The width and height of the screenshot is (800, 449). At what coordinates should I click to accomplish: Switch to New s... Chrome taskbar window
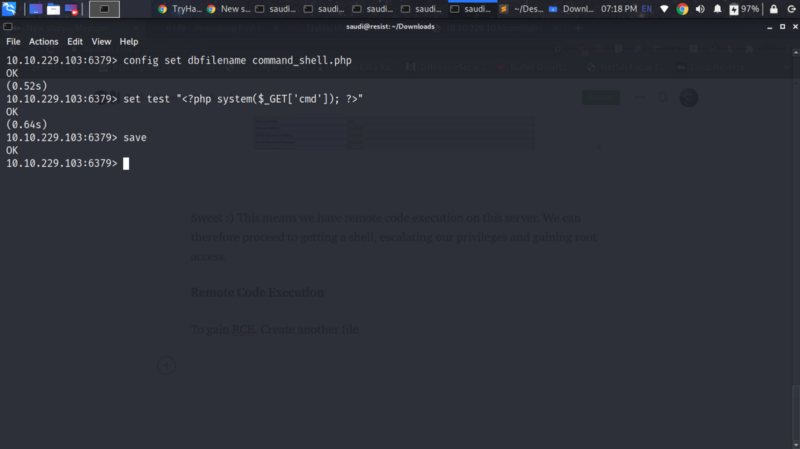pyautogui.click(x=229, y=9)
